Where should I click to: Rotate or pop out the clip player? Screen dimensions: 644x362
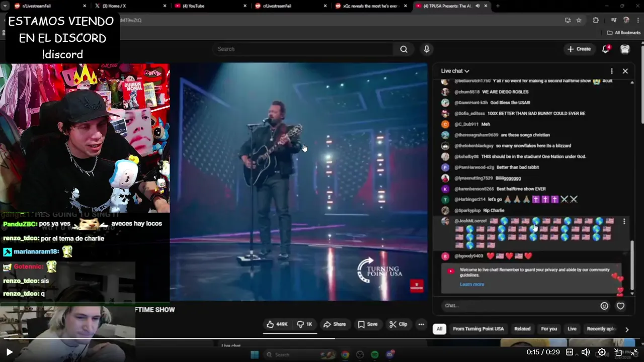tap(618, 352)
